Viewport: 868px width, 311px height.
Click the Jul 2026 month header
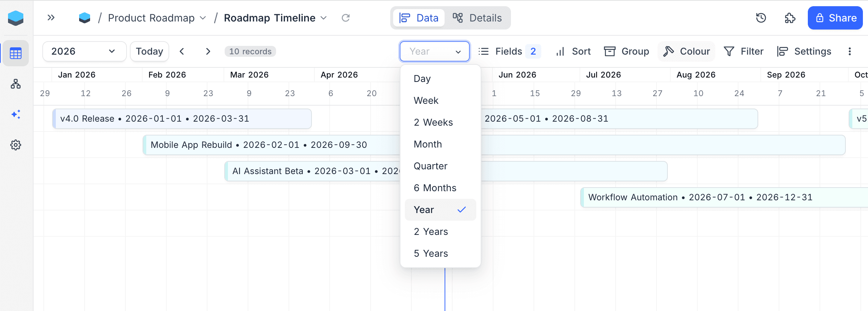tap(603, 75)
